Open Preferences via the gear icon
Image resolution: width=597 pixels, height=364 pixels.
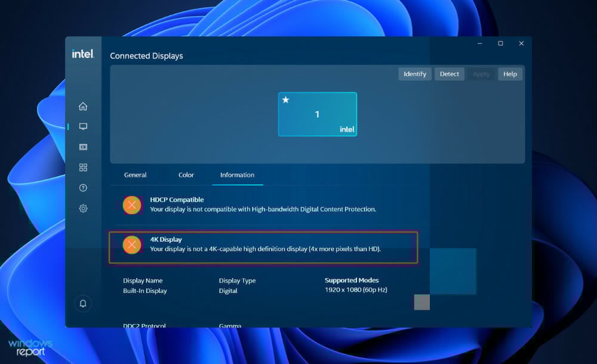(83, 208)
